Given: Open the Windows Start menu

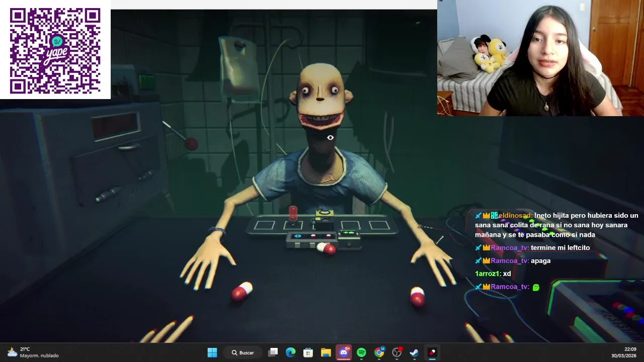Looking at the screenshot, I should tap(212, 352).
